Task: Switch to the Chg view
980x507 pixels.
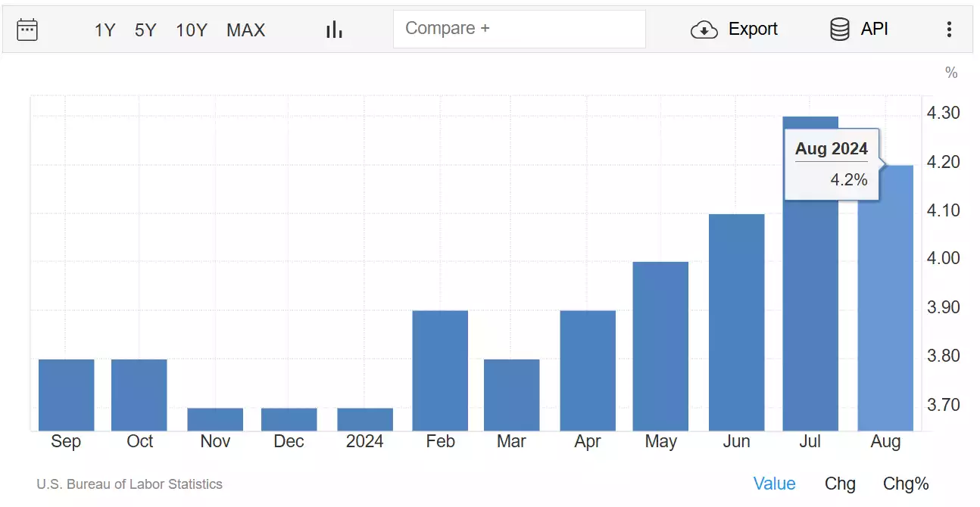Action: [x=839, y=483]
